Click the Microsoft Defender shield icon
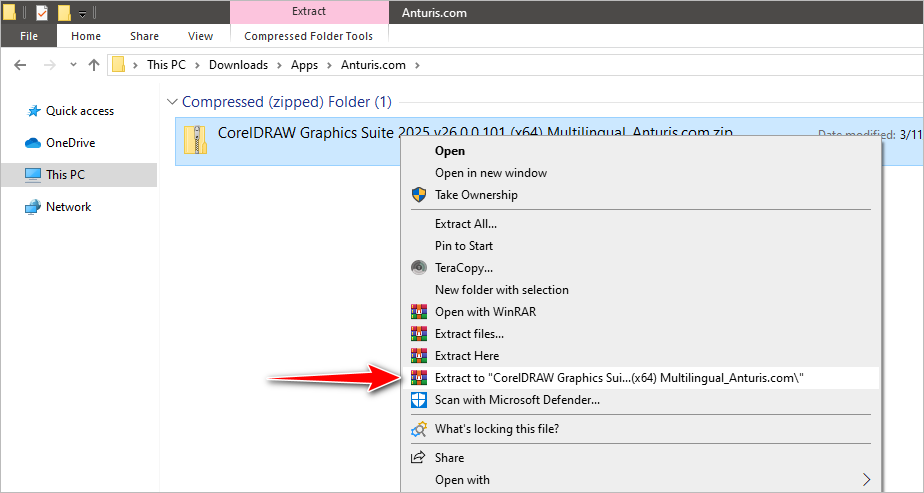 click(x=419, y=400)
